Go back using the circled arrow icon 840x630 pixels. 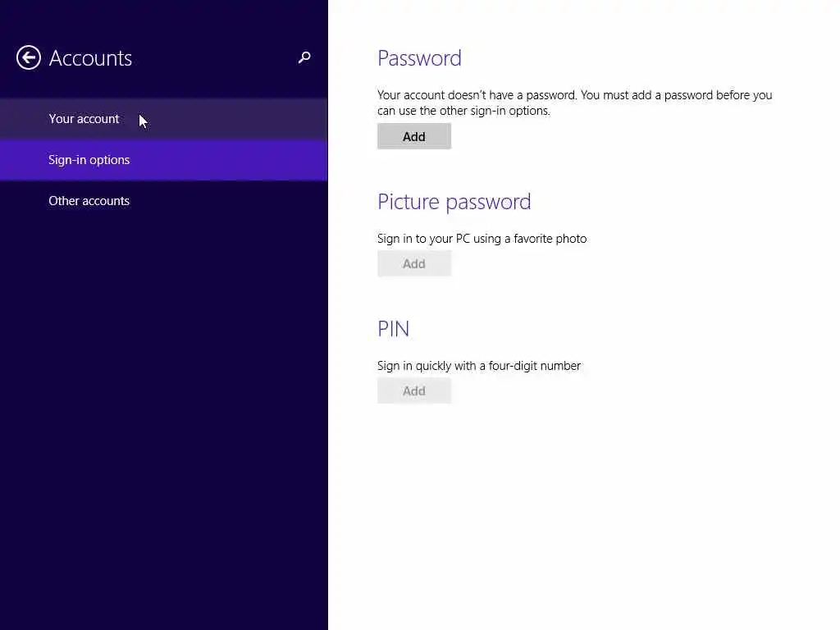[29, 57]
